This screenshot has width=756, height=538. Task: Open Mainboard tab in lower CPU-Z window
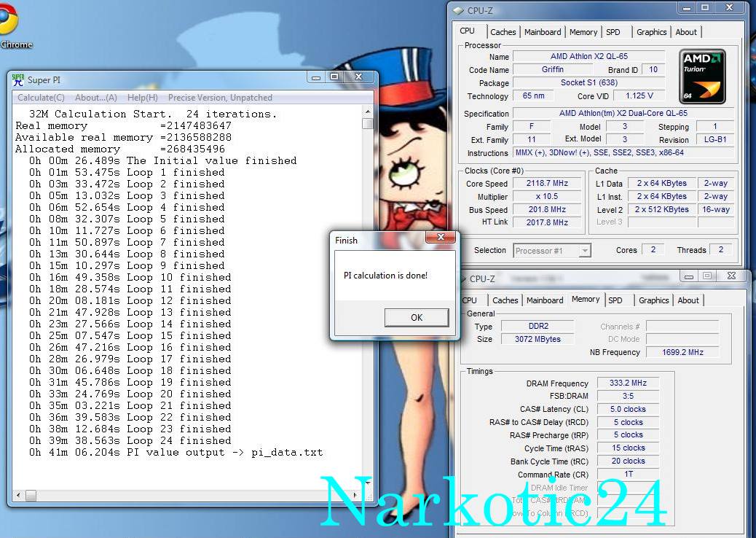pyautogui.click(x=545, y=300)
